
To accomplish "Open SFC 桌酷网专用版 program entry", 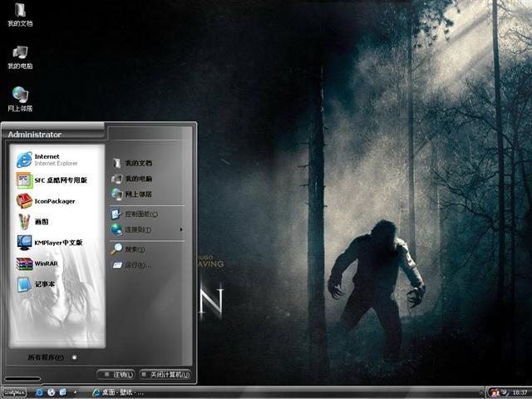I will pos(52,180).
